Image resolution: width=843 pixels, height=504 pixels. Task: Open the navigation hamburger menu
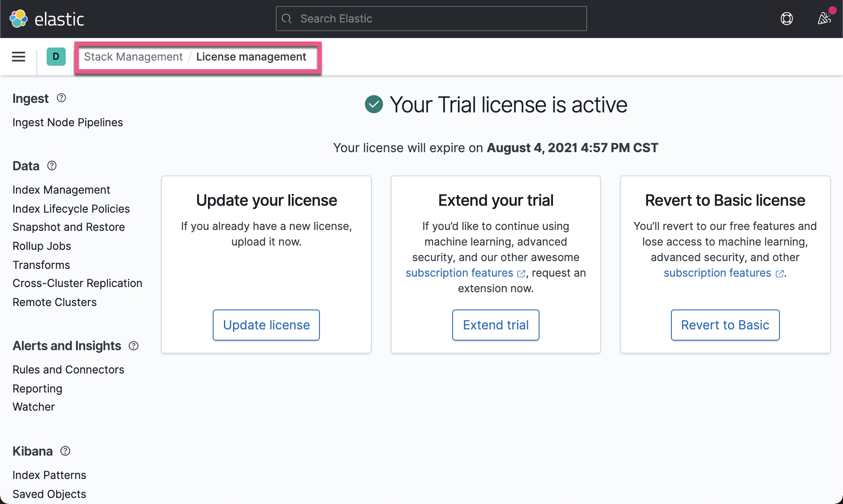(x=18, y=57)
